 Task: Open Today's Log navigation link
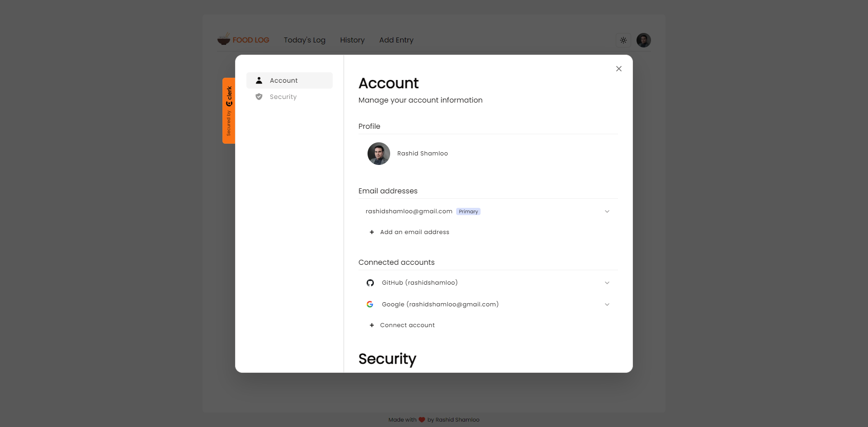coord(305,40)
